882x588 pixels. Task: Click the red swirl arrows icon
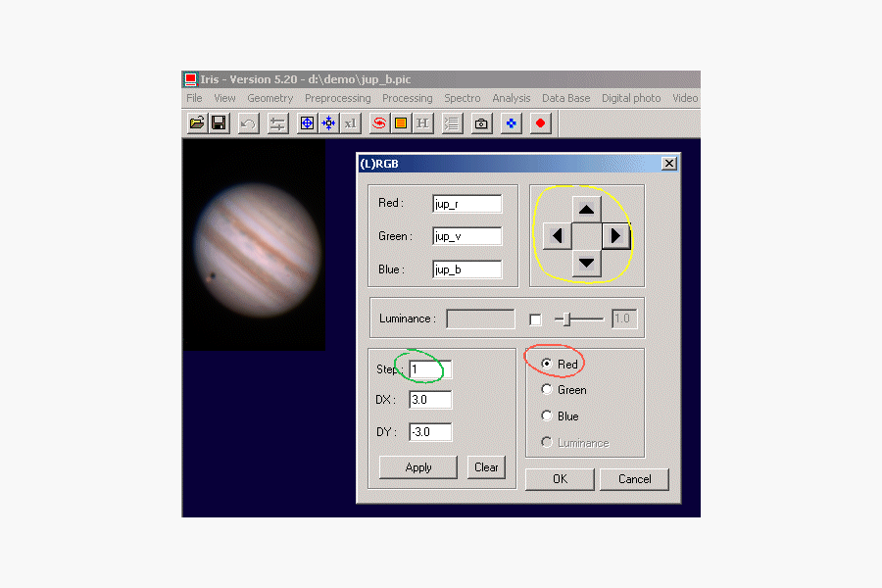coord(379,123)
